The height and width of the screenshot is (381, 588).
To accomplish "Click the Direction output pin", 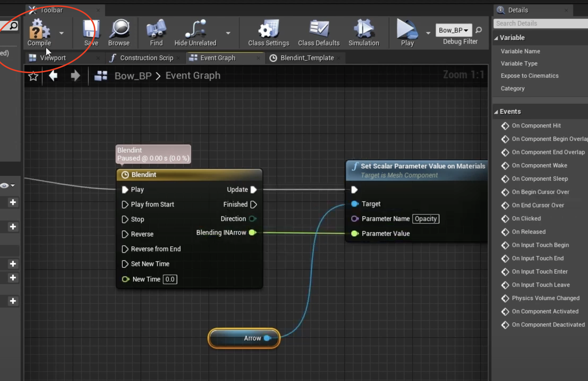I will [252, 219].
